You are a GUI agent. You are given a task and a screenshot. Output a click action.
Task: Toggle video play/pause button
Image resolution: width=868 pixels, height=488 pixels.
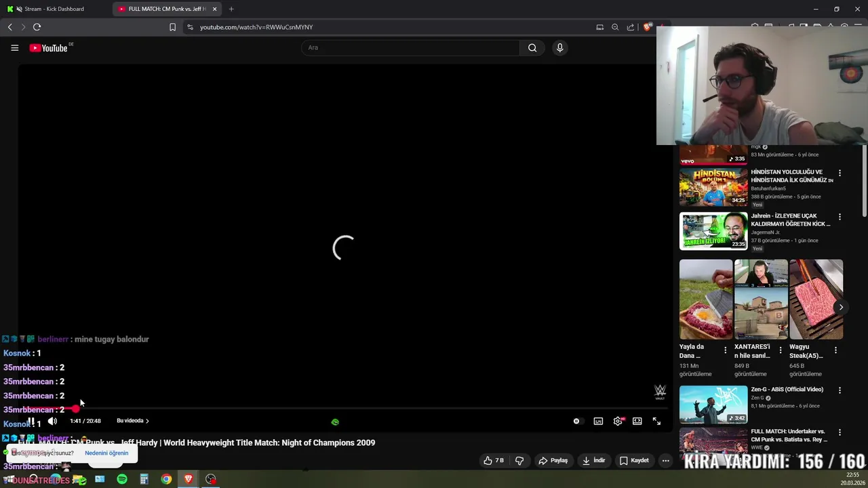31,421
